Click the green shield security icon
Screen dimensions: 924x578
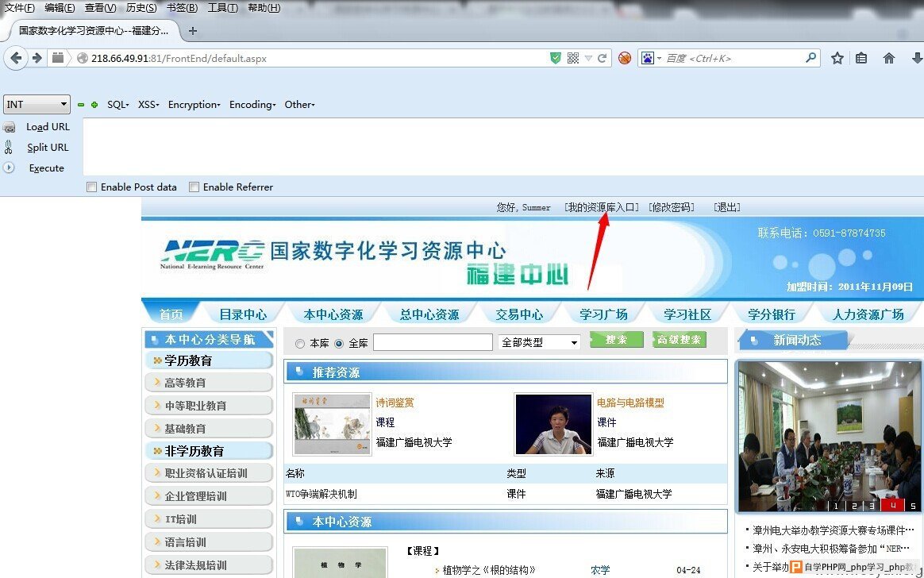pyautogui.click(x=555, y=58)
